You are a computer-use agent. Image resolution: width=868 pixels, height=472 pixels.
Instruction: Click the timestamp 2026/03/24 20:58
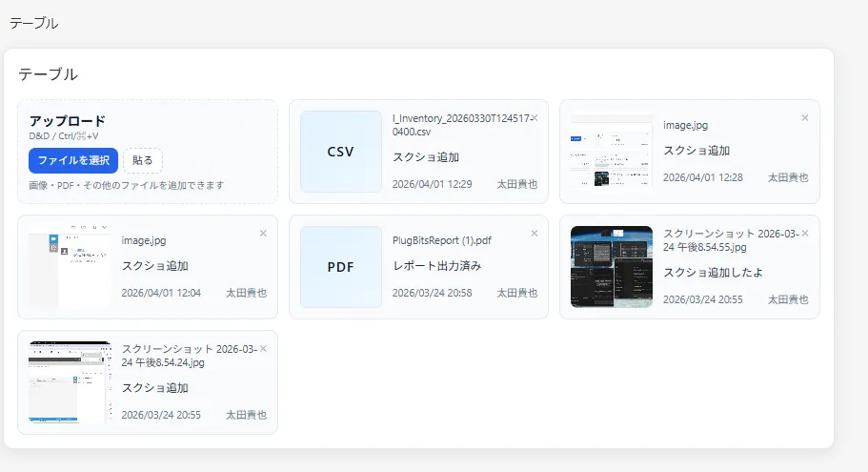[x=433, y=293]
